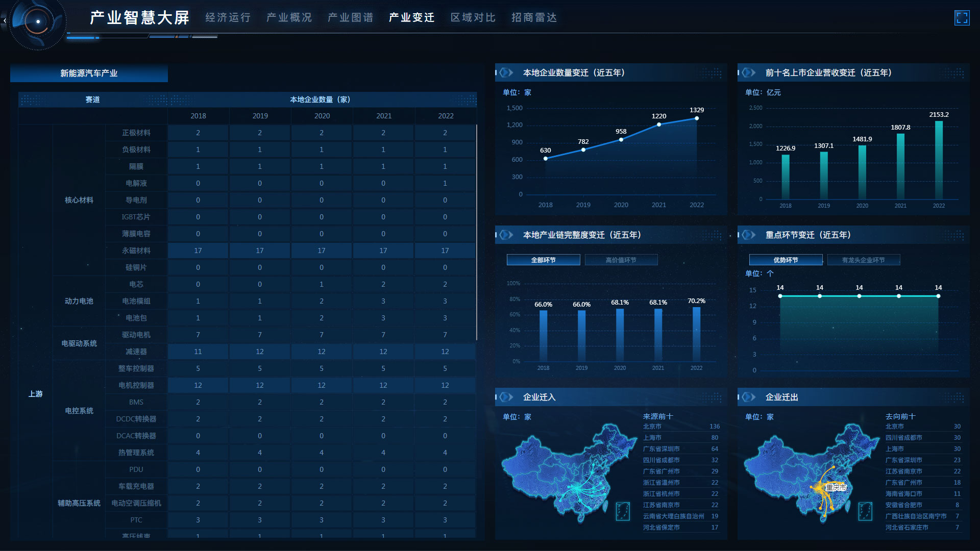
Task: Click the 新能源汽车产业 industry button
Action: click(89, 73)
